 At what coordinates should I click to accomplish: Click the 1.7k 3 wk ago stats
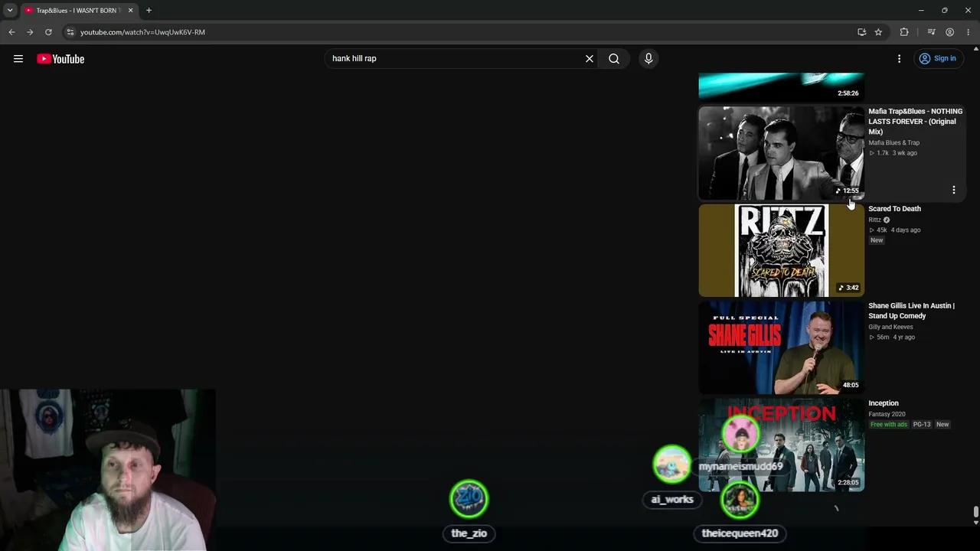(x=893, y=153)
